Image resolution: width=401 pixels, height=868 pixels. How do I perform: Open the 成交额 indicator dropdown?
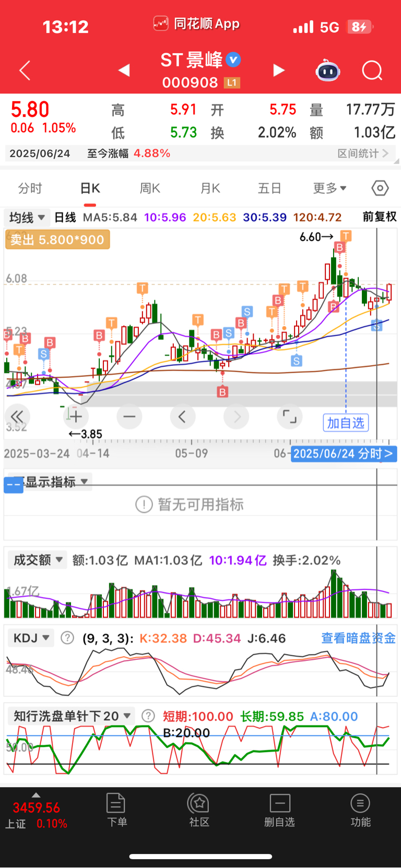click(38, 560)
